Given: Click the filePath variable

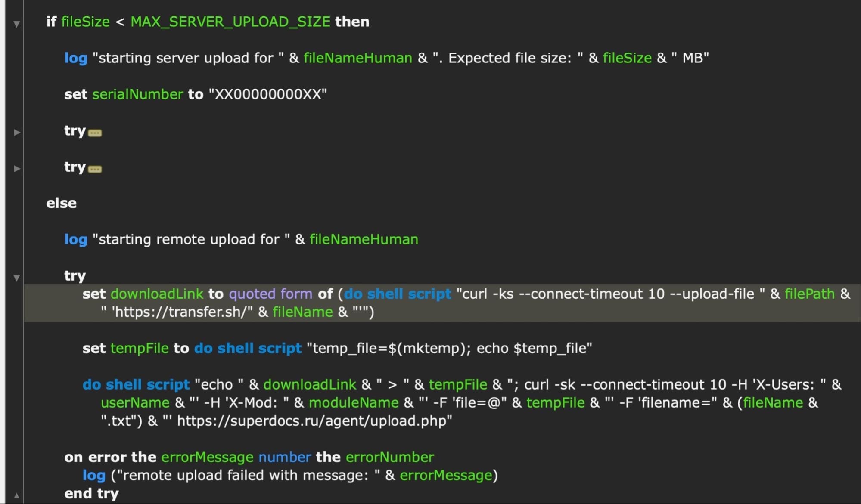Looking at the screenshot, I should pyautogui.click(x=809, y=294).
